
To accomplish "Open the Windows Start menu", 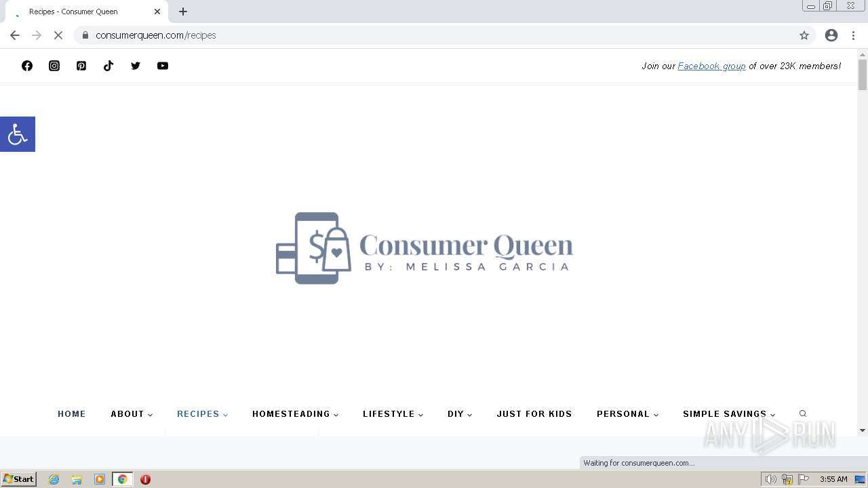I will (x=18, y=479).
